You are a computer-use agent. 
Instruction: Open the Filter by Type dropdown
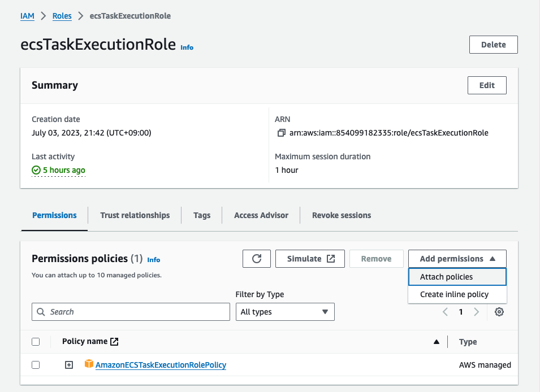(285, 312)
